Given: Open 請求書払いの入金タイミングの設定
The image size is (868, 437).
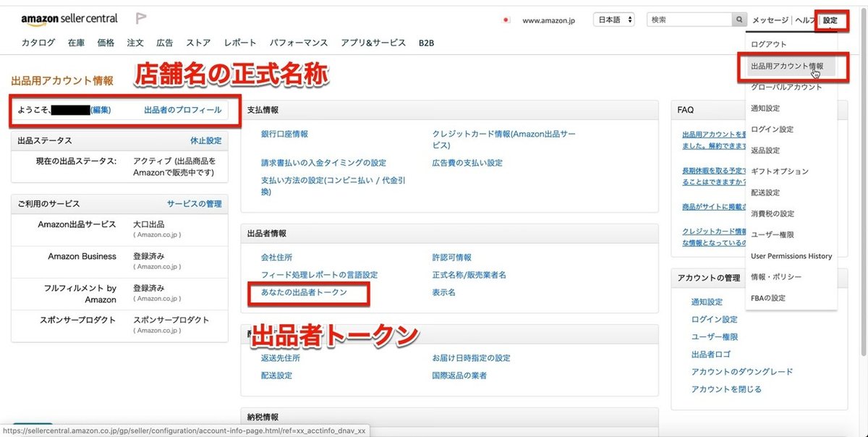Looking at the screenshot, I should click(323, 163).
